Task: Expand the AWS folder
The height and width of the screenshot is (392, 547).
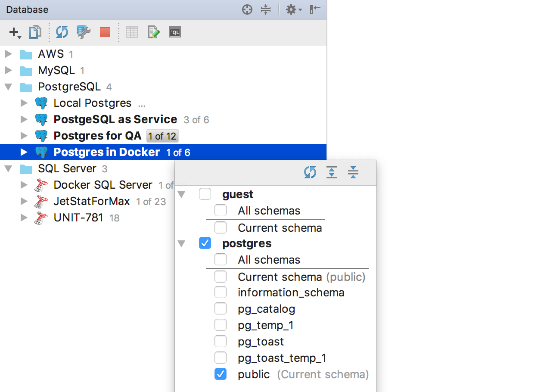Action: [8, 54]
